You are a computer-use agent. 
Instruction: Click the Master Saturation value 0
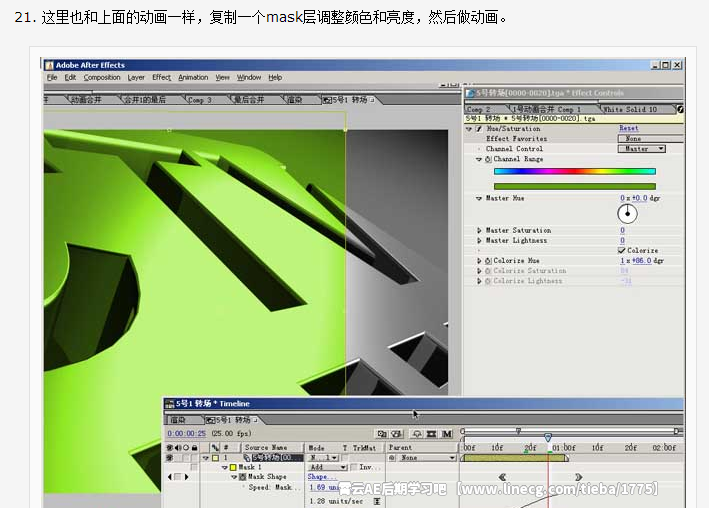click(x=623, y=230)
